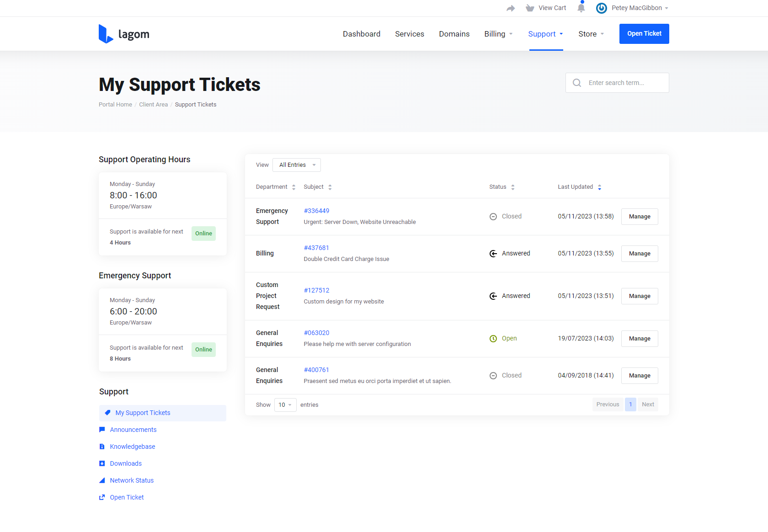
Task: Open ticket link #063020
Action: coord(316,333)
